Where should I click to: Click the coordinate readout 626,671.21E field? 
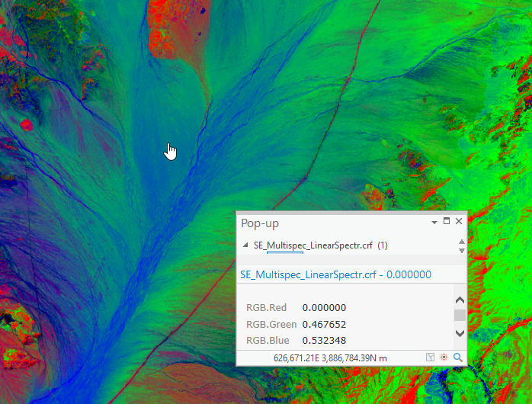pyautogui.click(x=330, y=358)
